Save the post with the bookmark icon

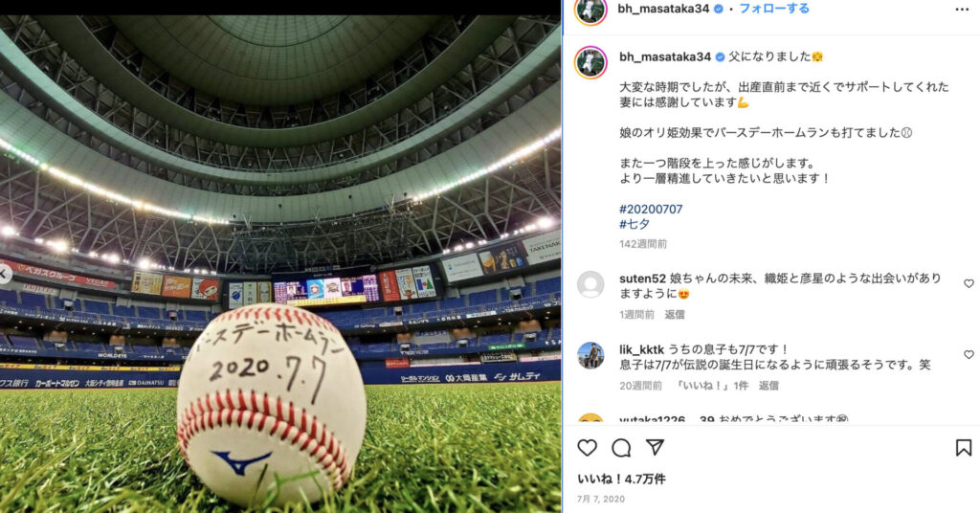coord(963,447)
